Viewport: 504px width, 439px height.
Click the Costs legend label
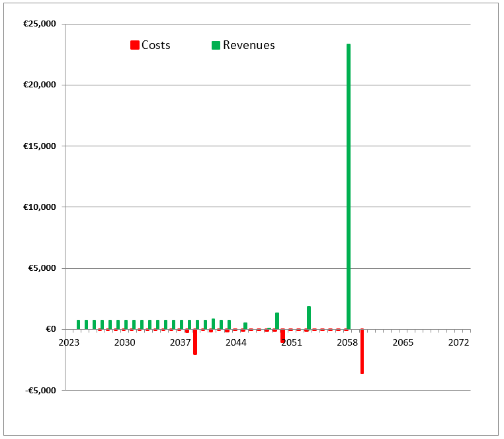(x=156, y=45)
